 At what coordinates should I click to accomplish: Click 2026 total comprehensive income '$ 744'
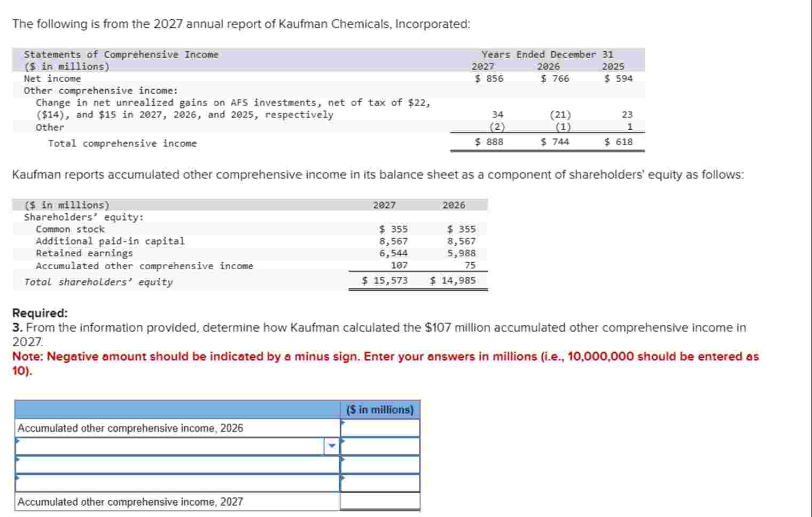(555, 142)
